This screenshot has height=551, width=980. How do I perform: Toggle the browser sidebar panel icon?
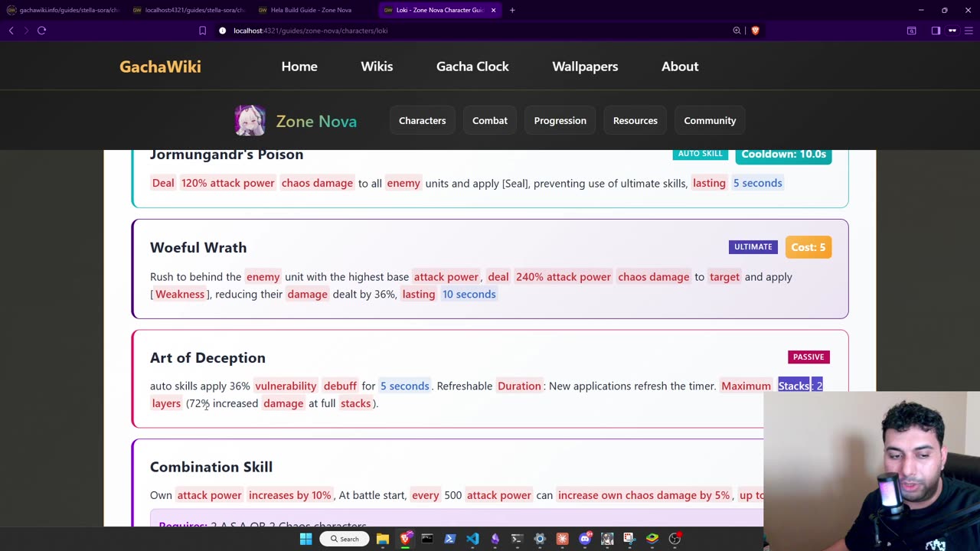coord(936,31)
